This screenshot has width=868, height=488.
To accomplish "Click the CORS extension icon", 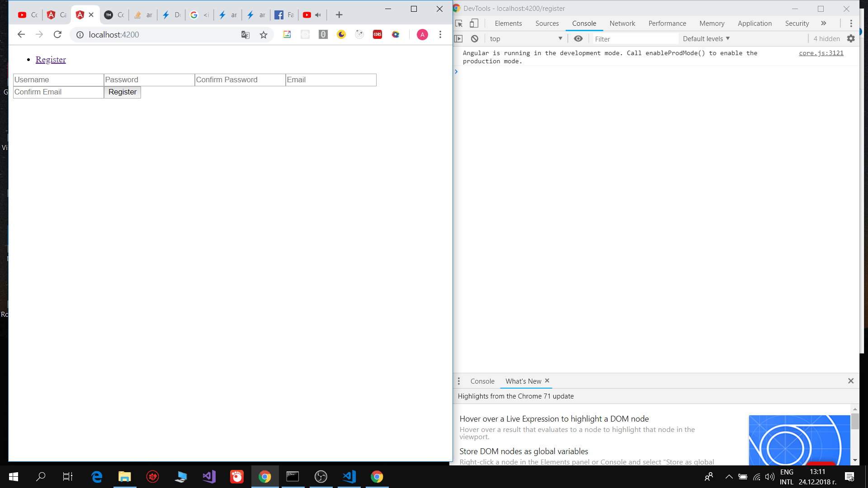I will [377, 35].
